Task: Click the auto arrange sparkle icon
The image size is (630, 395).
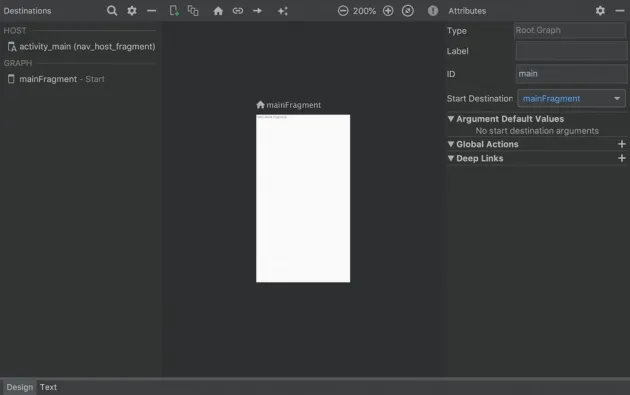Action: [x=283, y=11]
